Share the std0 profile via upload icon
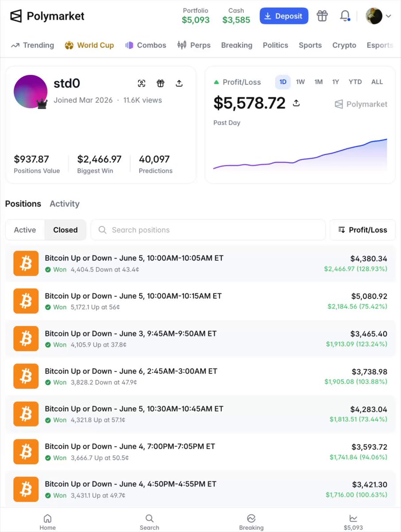This screenshot has width=401, height=532. (179, 83)
